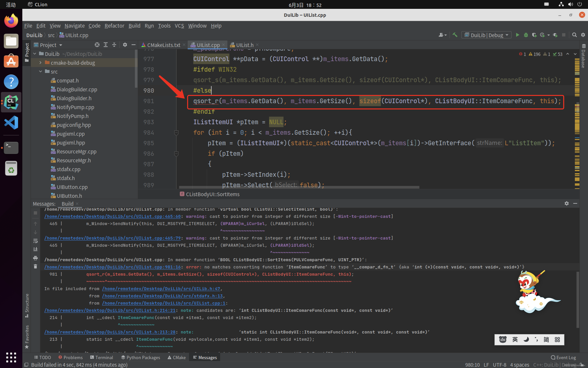Open the 4 spaces indent setting in status bar
This screenshot has width=588, height=368.
(x=519, y=365)
